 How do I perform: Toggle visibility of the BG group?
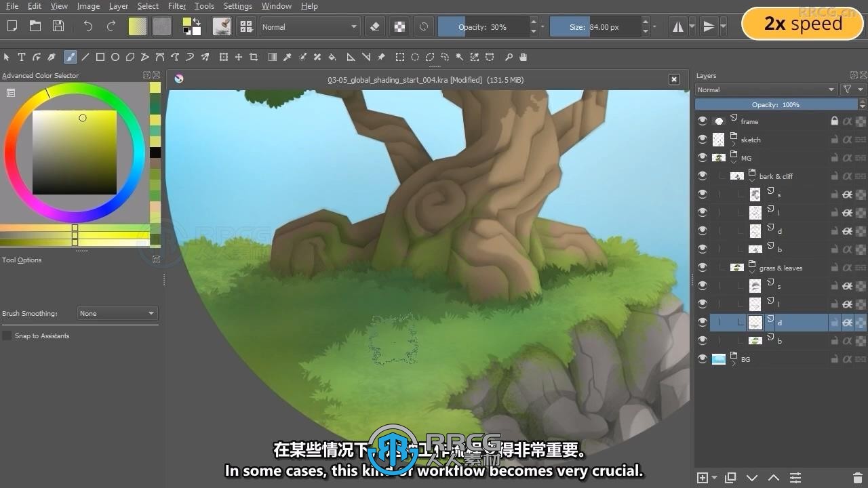[703, 359]
